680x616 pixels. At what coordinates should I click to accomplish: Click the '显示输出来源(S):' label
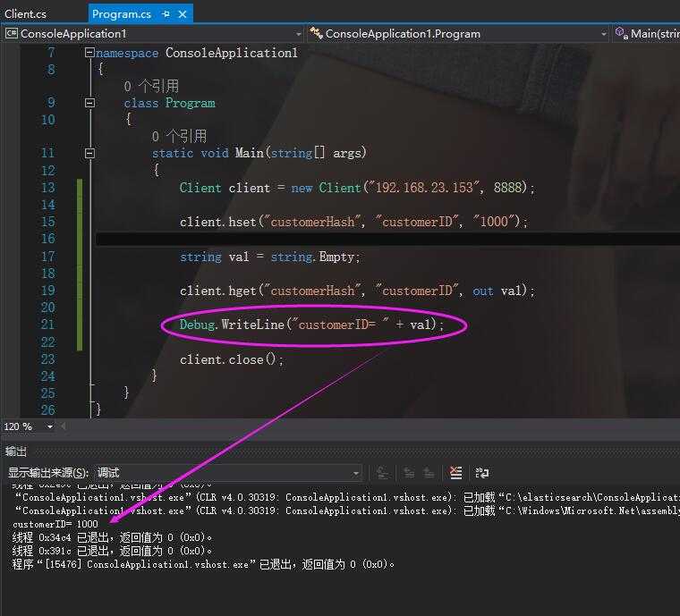click(x=48, y=473)
